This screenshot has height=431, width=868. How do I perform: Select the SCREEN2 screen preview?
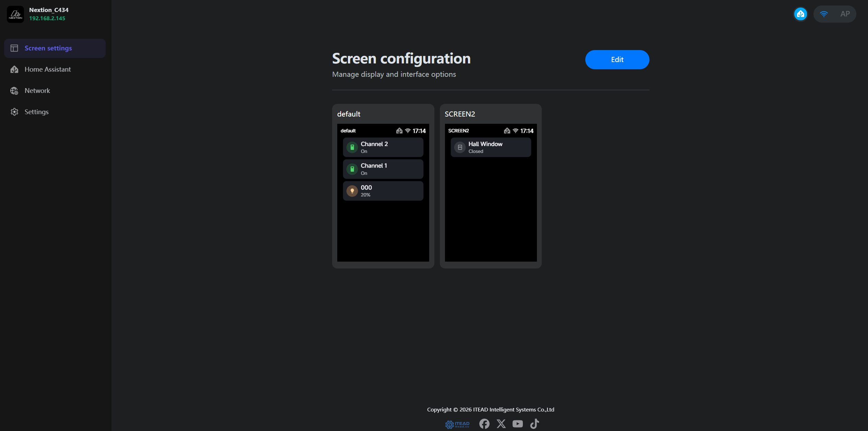pyautogui.click(x=491, y=186)
